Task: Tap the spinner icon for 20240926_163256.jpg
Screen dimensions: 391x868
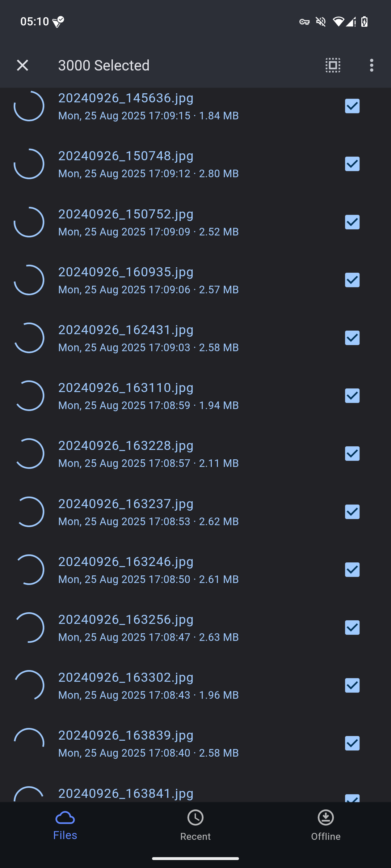Action: 29,627
